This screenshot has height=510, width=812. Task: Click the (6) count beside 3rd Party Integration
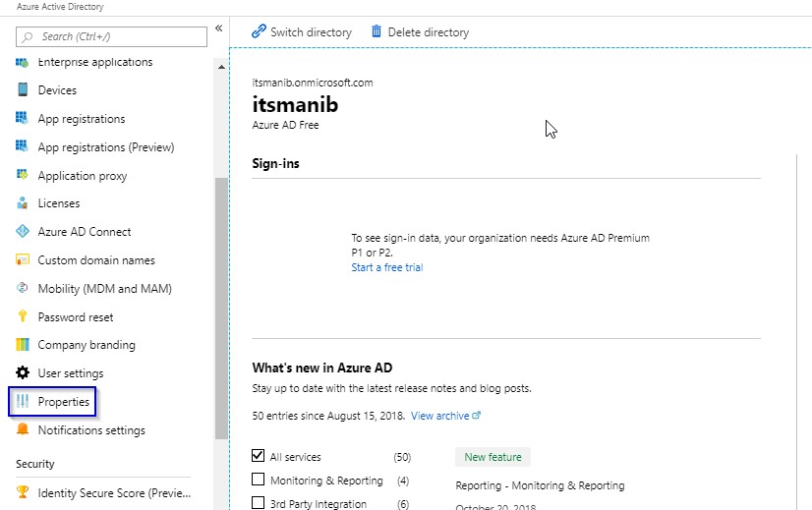tap(402, 503)
